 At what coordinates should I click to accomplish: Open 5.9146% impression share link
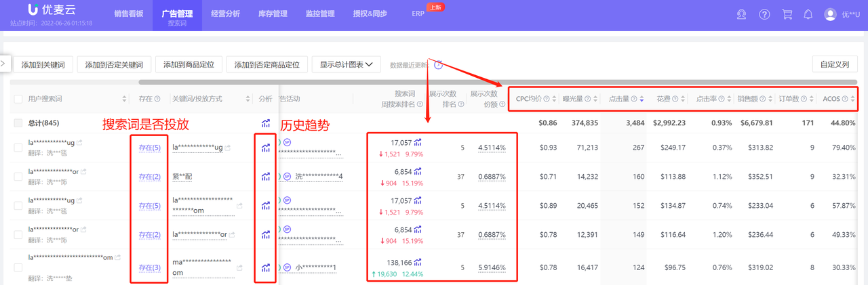[x=492, y=267]
